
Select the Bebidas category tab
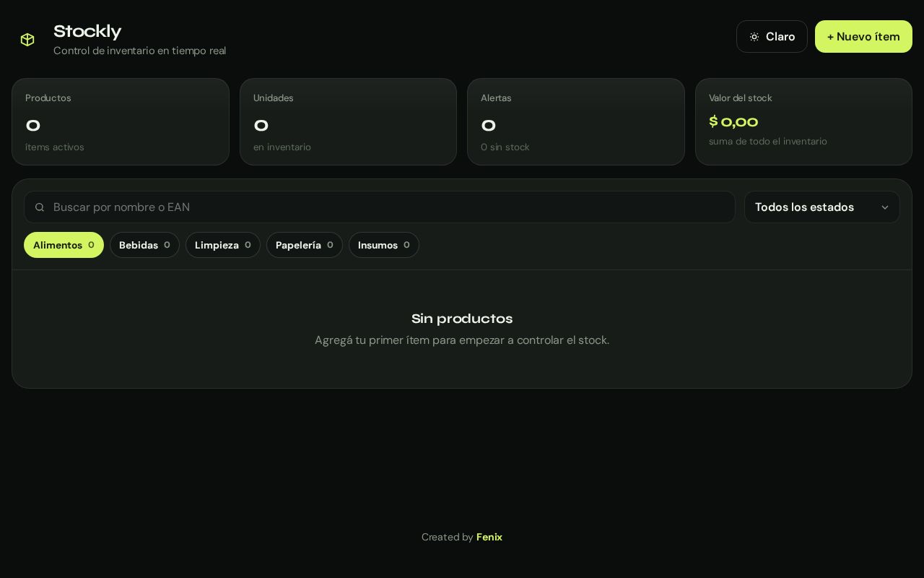(144, 245)
